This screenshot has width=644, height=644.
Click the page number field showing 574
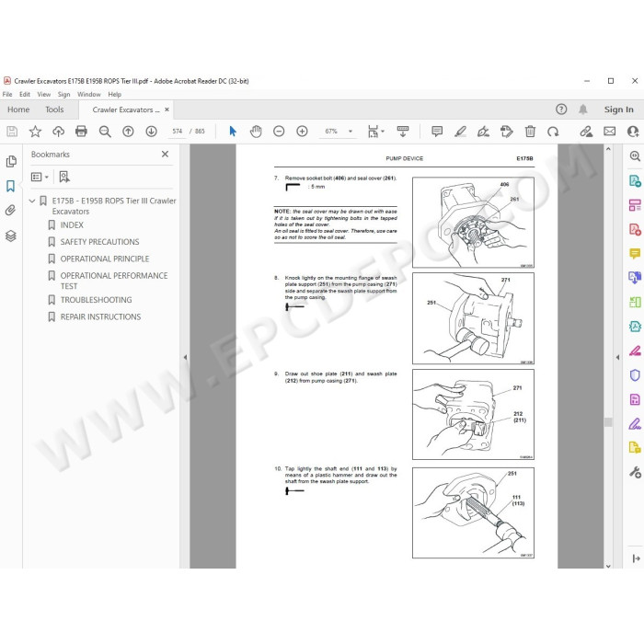tap(178, 132)
